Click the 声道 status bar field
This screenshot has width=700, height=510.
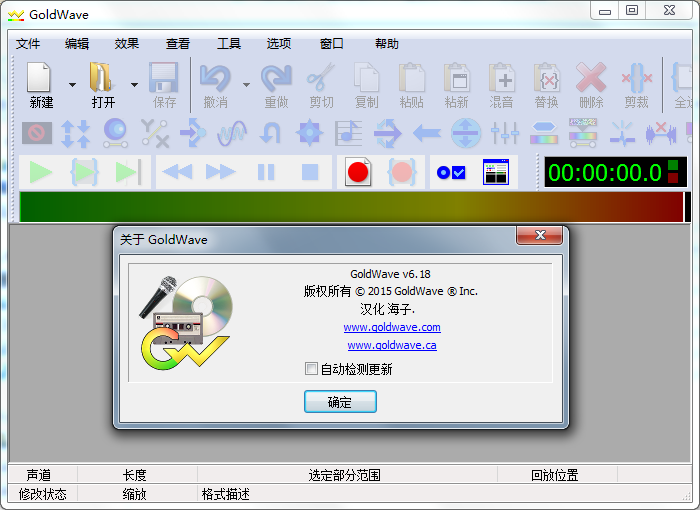42,475
